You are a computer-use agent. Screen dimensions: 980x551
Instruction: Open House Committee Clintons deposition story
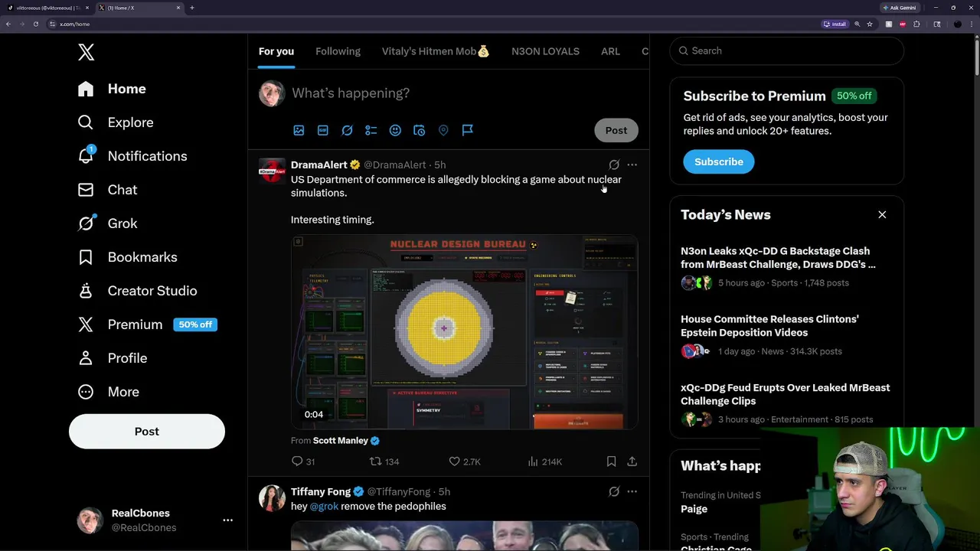point(786,335)
